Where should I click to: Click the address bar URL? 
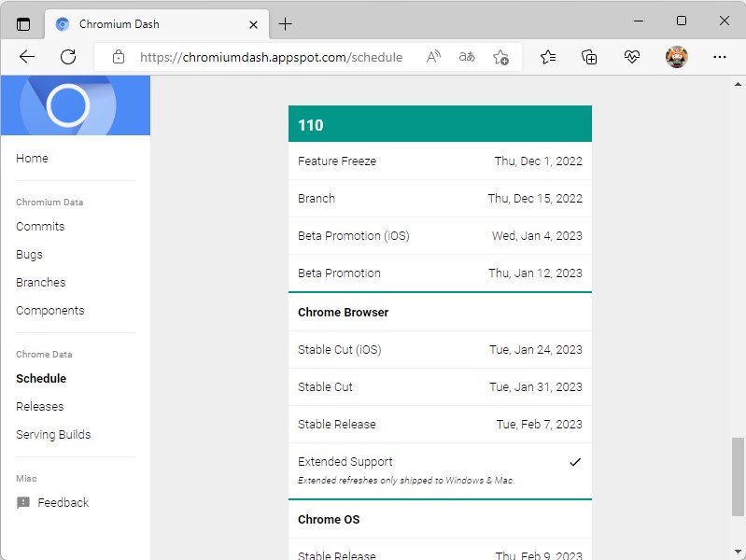[x=271, y=57]
